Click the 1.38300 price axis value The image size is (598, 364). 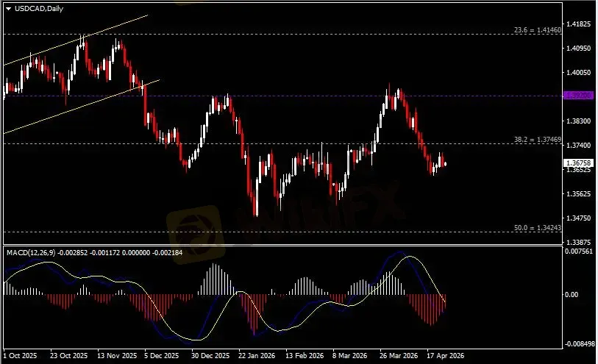(x=579, y=121)
